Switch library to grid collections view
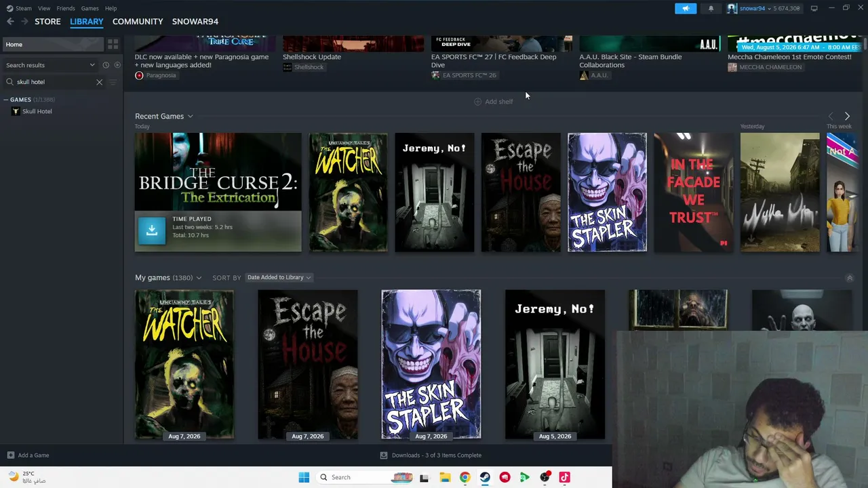 [113, 44]
